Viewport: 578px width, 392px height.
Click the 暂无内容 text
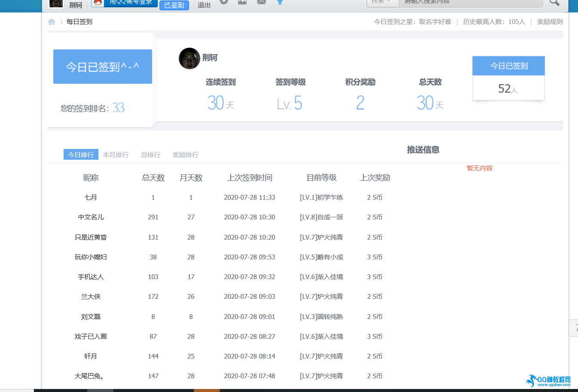480,168
